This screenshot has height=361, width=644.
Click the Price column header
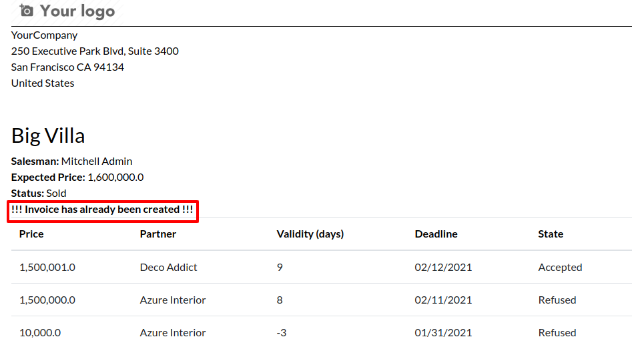(x=31, y=234)
